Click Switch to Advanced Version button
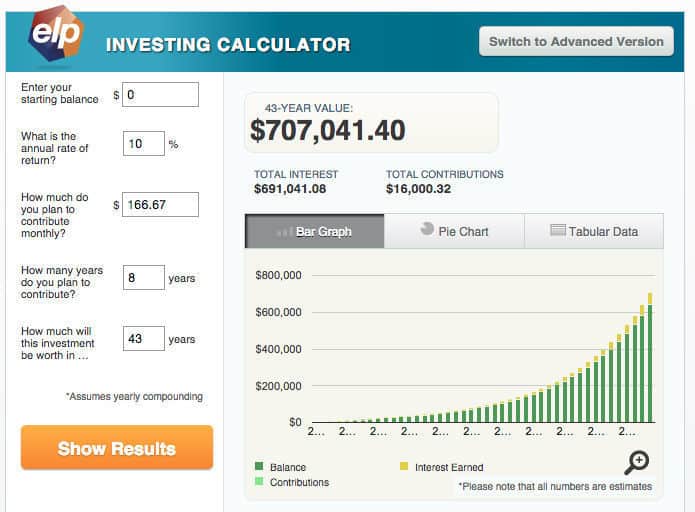 point(576,42)
